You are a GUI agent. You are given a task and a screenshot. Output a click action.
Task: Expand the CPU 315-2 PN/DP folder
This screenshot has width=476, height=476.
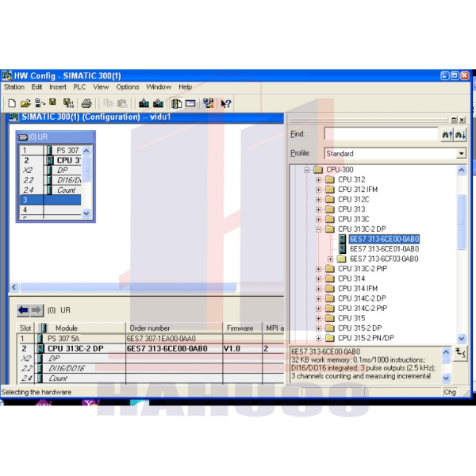click(318, 338)
